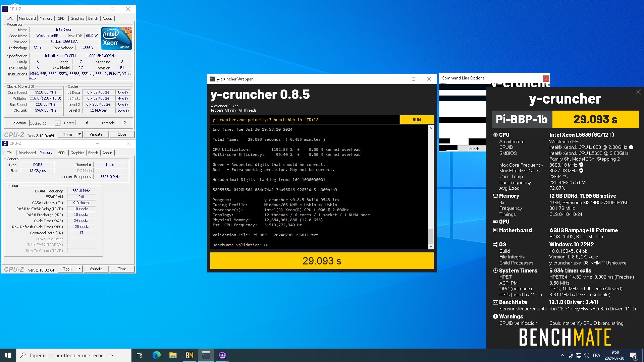Click System Timers clock icon
The width and height of the screenshot is (644, 362).
(495, 270)
